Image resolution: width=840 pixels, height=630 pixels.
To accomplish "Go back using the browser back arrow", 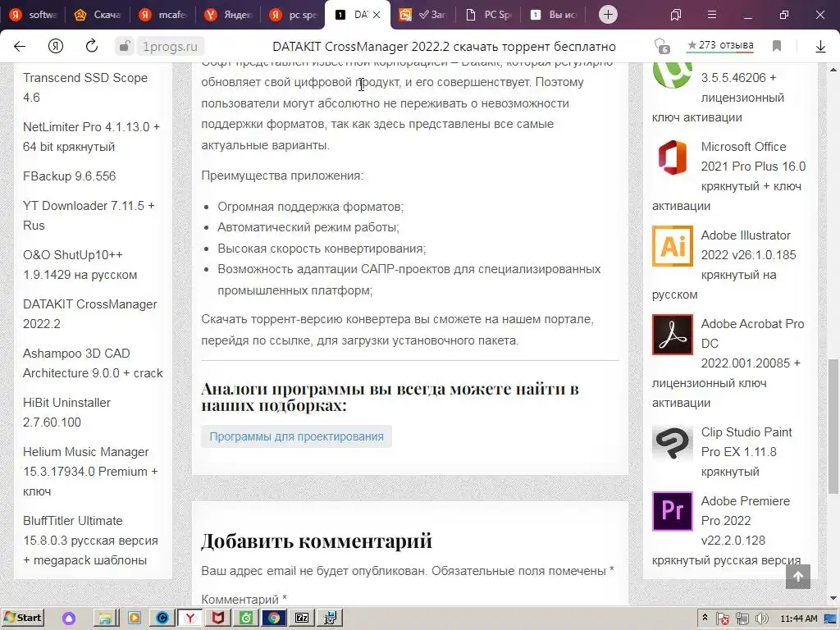I will point(20,47).
